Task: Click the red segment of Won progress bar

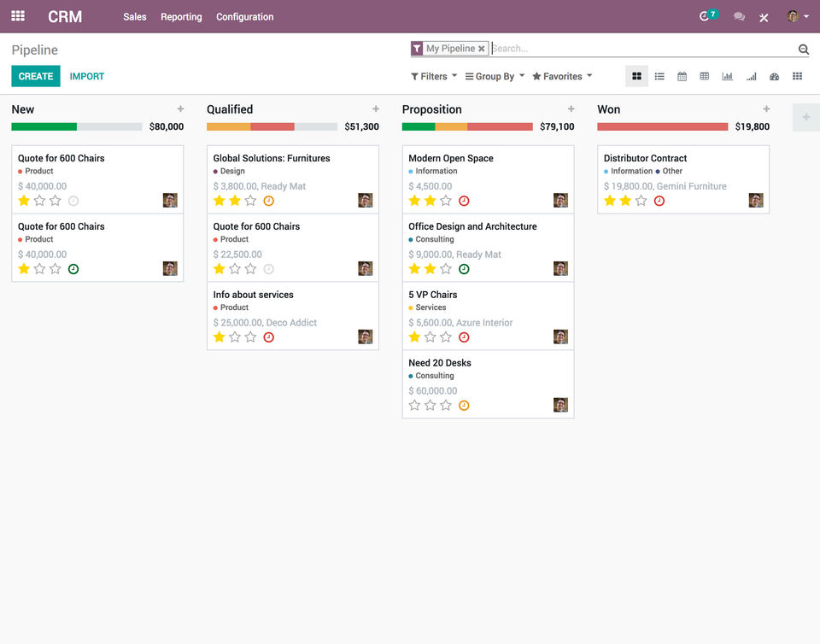Action: tap(662, 126)
